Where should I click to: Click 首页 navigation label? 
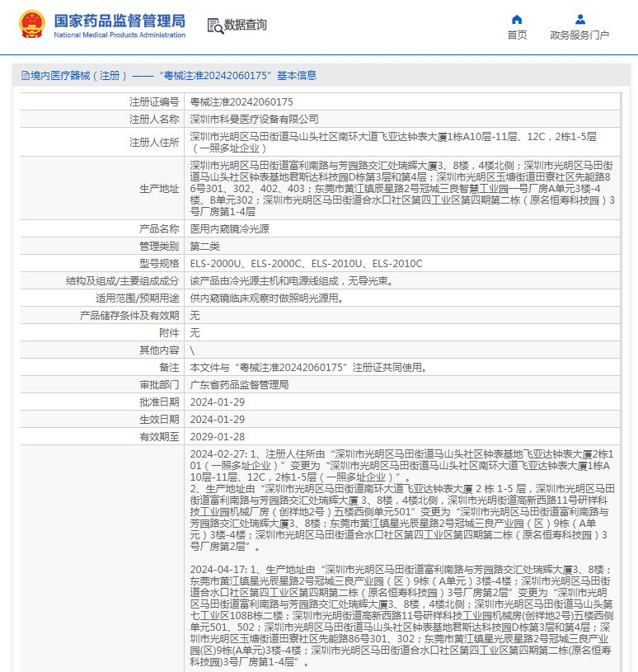click(517, 35)
